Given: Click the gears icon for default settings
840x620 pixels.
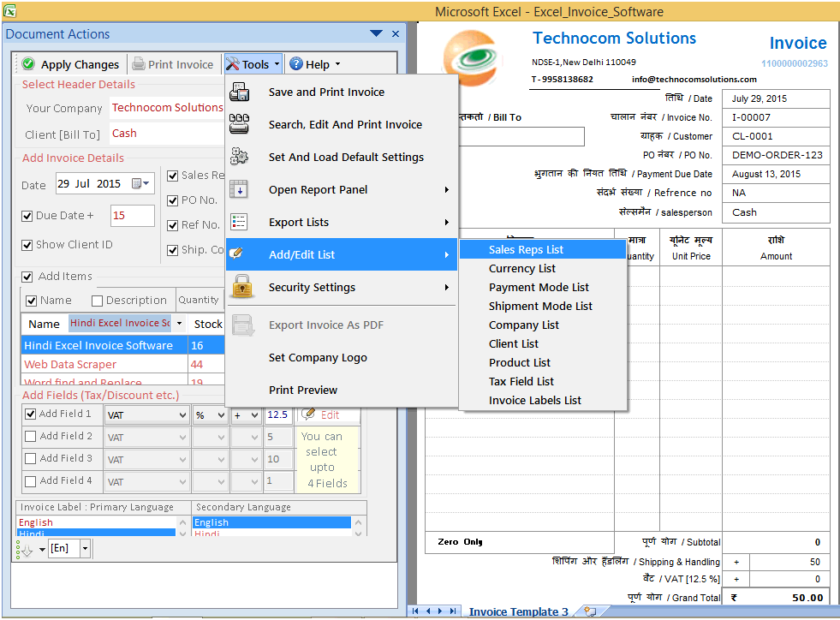Looking at the screenshot, I should (x=239, y=157).
